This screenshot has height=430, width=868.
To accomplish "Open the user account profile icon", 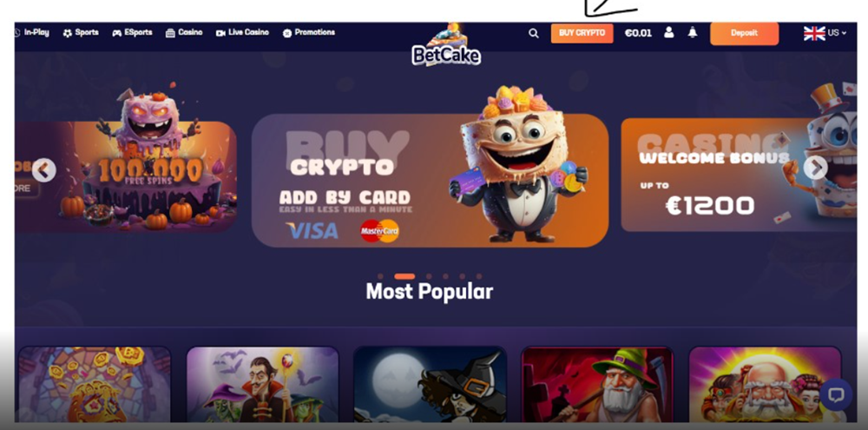I will (668, 32).
